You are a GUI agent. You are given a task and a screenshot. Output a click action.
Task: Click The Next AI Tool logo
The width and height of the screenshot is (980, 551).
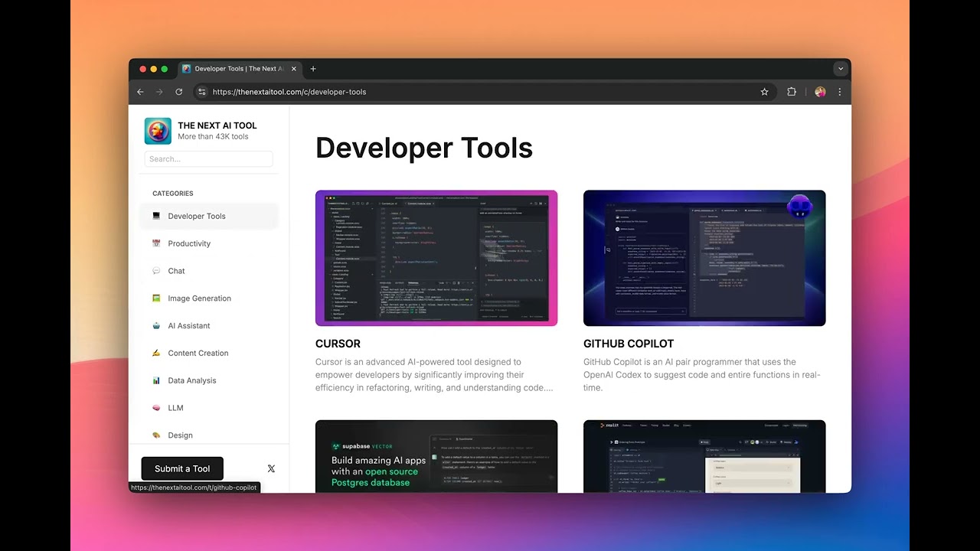click(158, 131)
